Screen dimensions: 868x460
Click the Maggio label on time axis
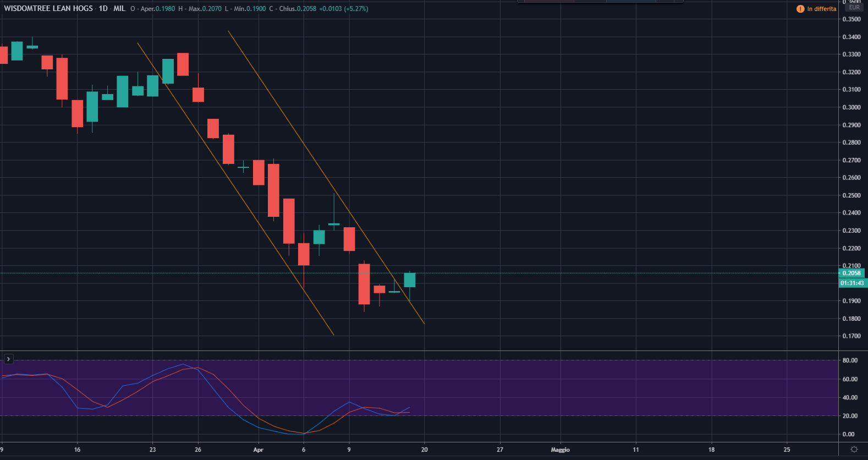pos(561,450)
